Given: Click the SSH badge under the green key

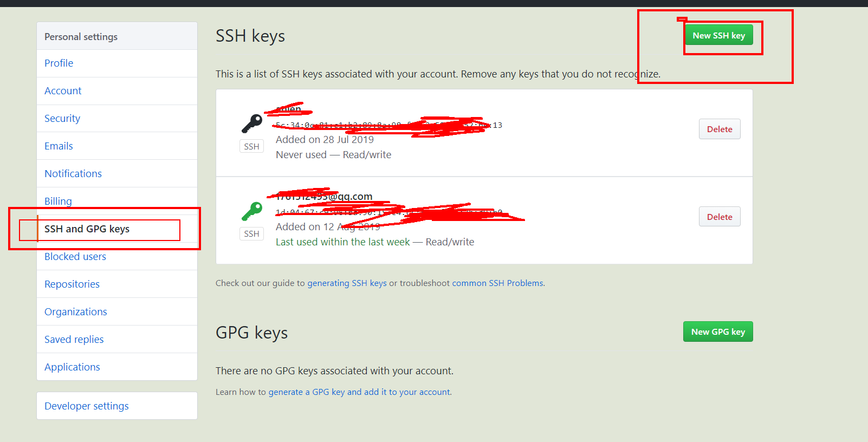Looking at the screenshot, I should (251, 233).
